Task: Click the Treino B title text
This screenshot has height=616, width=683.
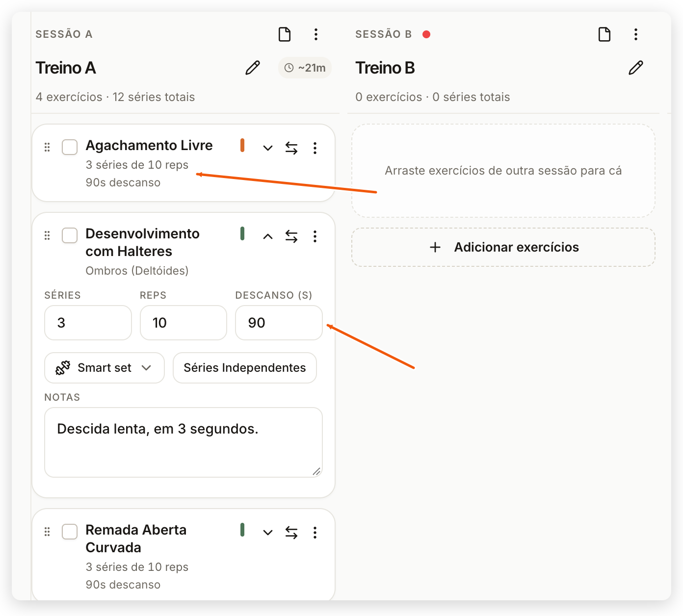Action: (385, 68)
